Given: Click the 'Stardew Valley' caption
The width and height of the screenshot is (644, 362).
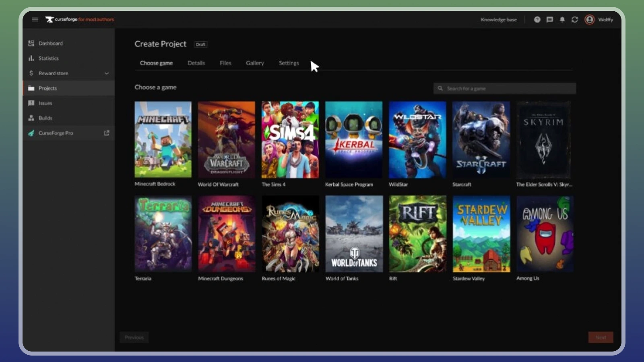Looking at the screenshot, I should 469,278.
